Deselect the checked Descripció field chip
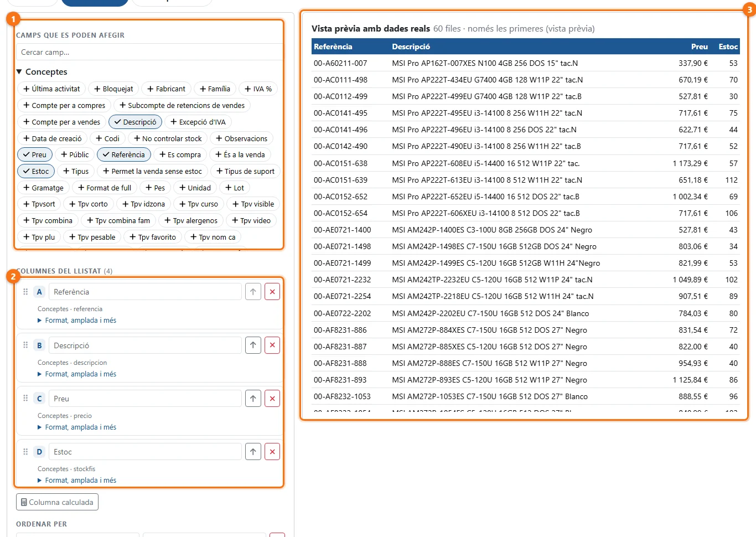Viewport: 756px width, 537px height. point(136,122)
